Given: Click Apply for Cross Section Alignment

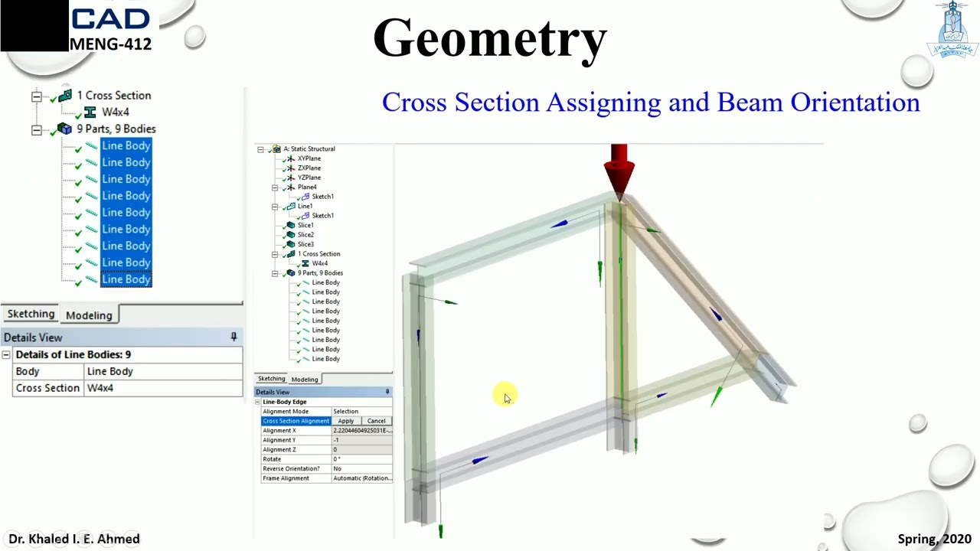Looking at the screenshot, I should click(346, 421).
